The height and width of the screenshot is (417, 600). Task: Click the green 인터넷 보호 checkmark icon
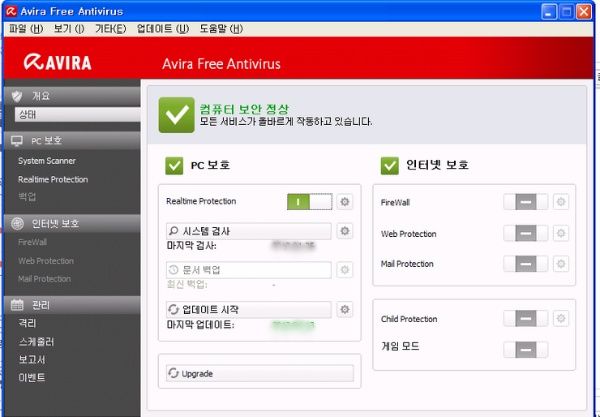click(390, 166)
